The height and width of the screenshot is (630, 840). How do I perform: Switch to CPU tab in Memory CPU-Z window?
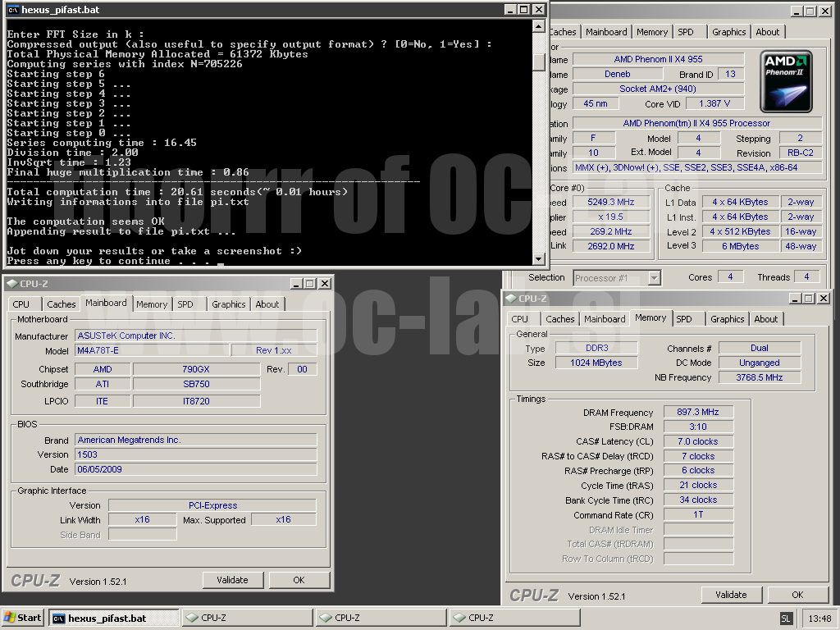tap(519, 319)
